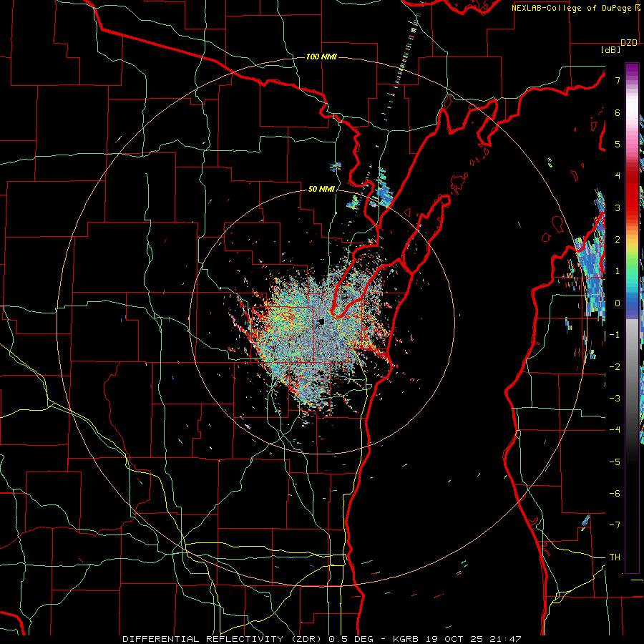644x644 pixels.
Task: Click the -4 value on the color scale
Action: 615,430
